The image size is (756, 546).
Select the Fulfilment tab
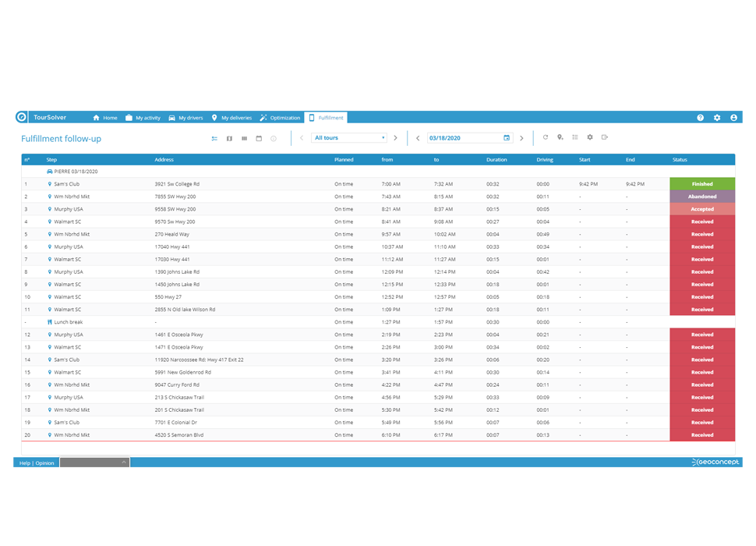[x=326, y=118]
